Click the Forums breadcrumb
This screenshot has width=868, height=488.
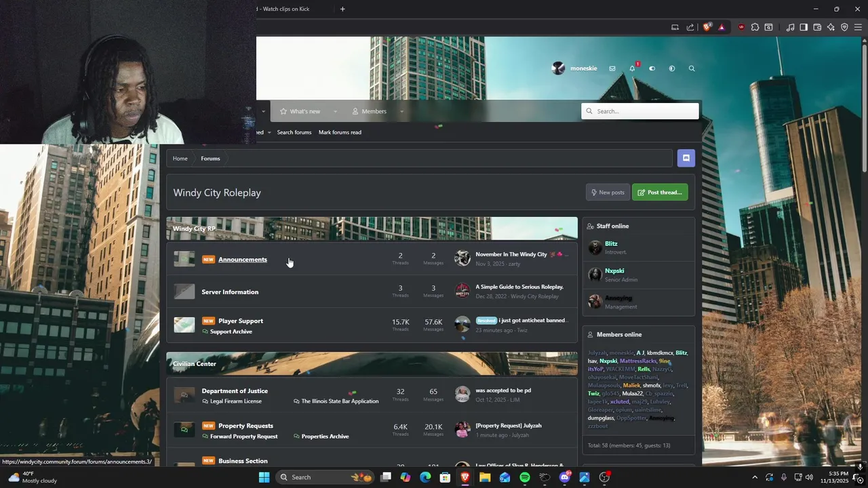coord(210,159)
